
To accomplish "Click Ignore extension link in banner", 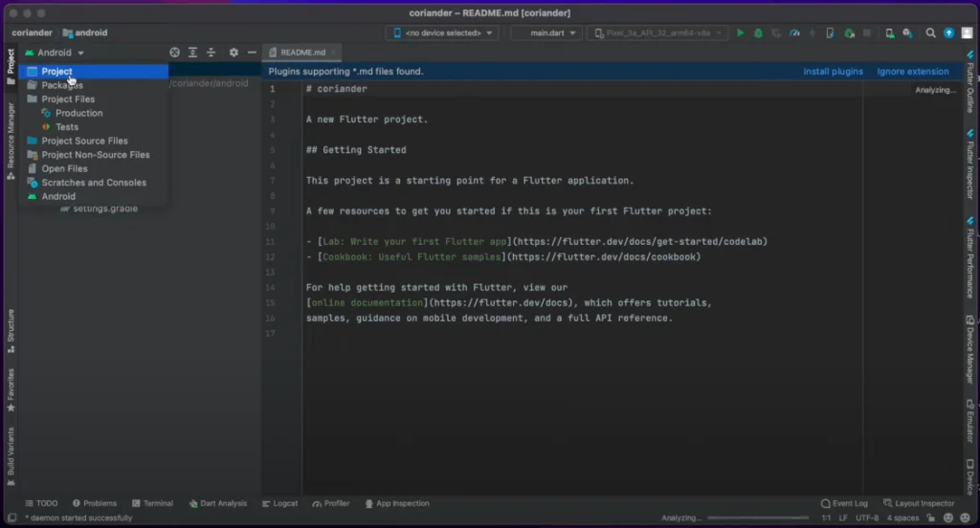I will tap(912, 71).
